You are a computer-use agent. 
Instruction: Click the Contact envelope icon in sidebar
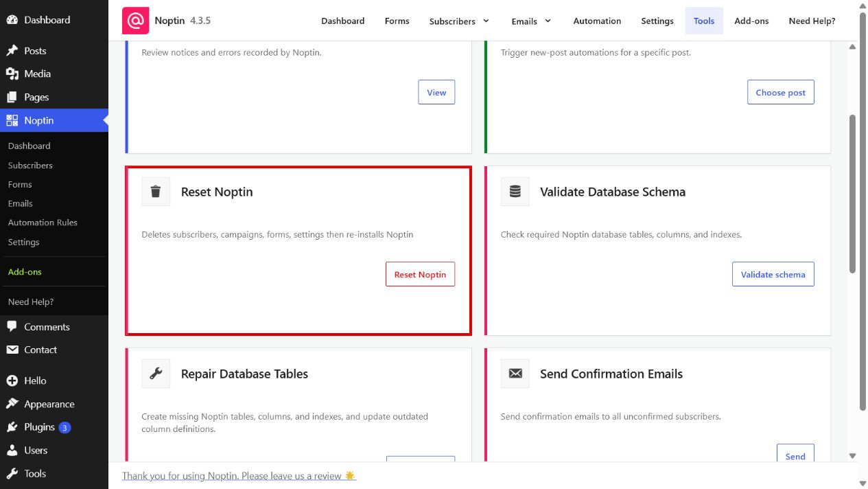coord(12,350)
